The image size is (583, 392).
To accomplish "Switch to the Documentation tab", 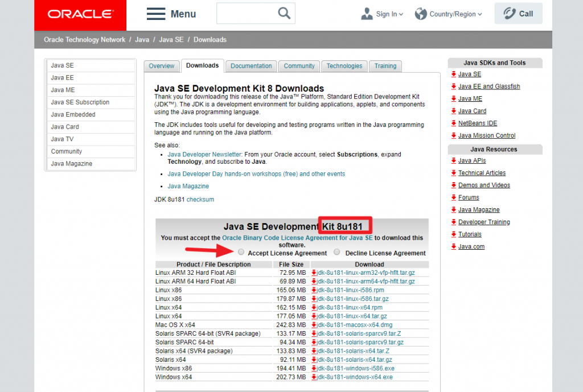I will 251,66.
